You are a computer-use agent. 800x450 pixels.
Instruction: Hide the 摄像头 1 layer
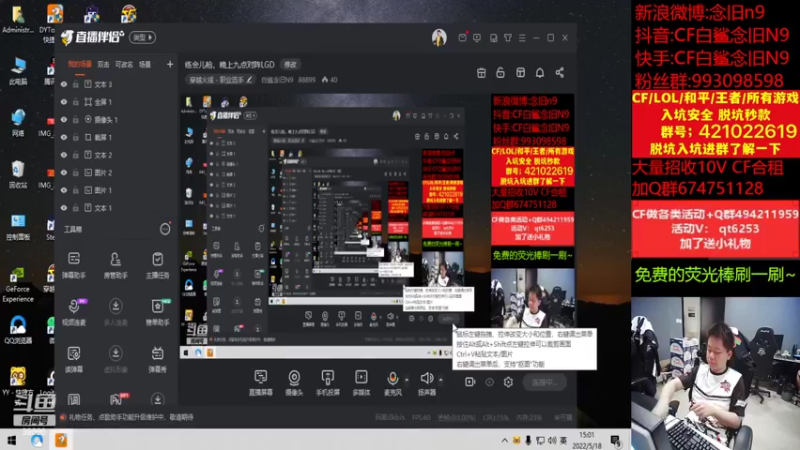64,119
